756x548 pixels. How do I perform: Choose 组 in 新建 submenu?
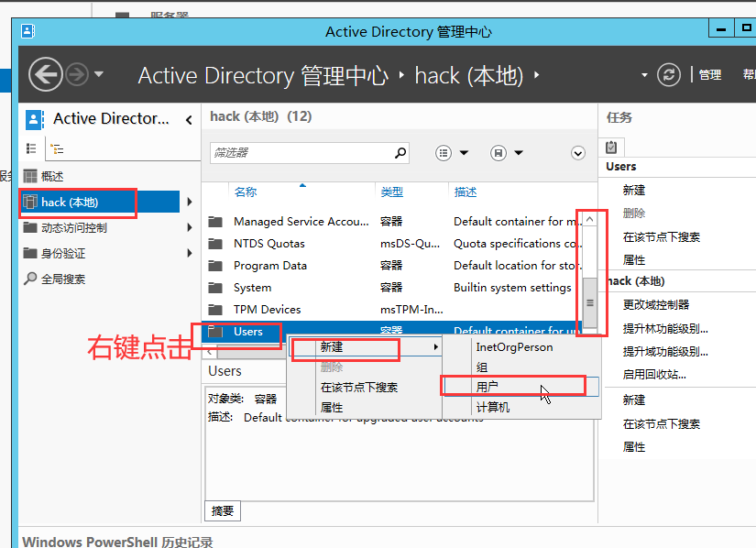click(521, 367)
